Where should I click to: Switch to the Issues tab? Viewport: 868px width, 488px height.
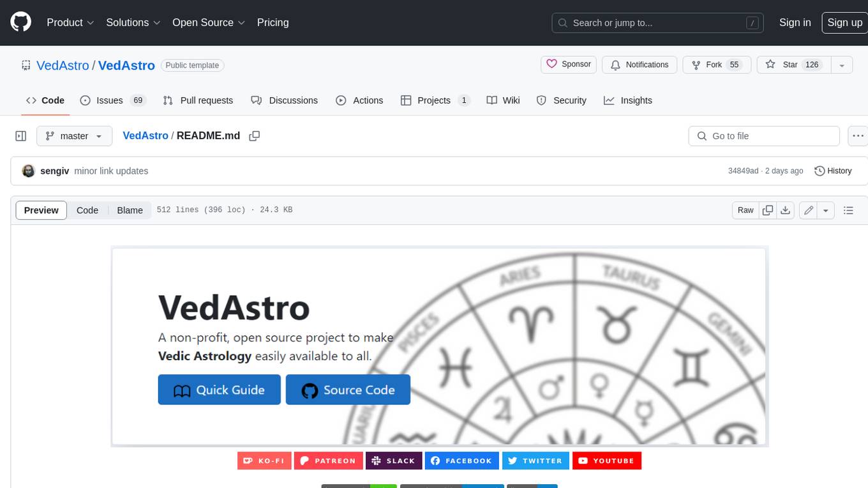coord(113,100)
